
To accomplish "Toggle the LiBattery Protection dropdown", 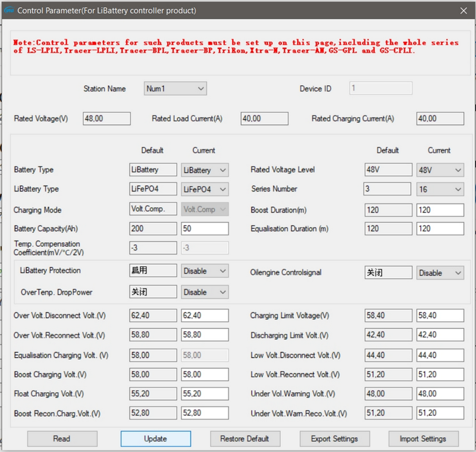I will [x=205, y=271].
